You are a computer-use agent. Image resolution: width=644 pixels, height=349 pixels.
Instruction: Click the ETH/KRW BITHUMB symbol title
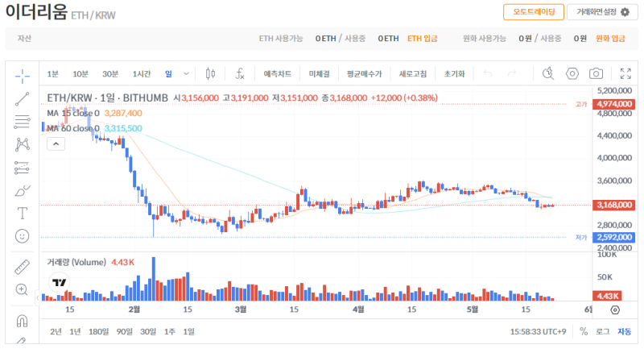click(108, 98)
